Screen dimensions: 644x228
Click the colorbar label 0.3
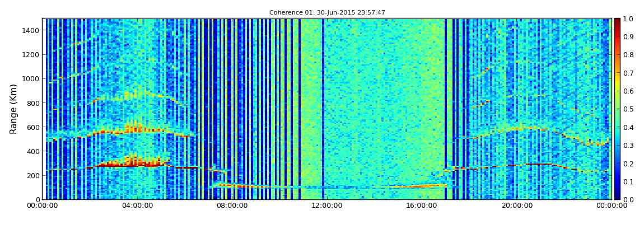tap(628, 146)
